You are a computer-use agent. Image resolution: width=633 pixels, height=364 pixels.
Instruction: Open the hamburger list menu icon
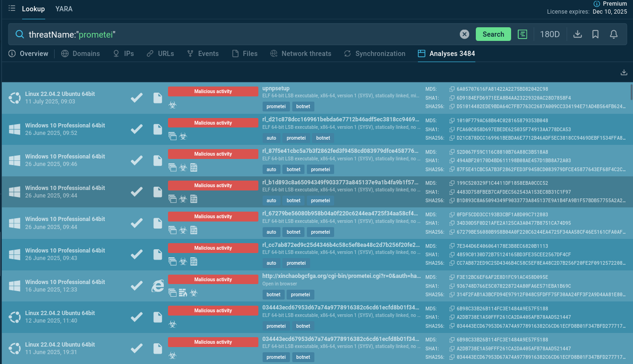pos(12,8)
